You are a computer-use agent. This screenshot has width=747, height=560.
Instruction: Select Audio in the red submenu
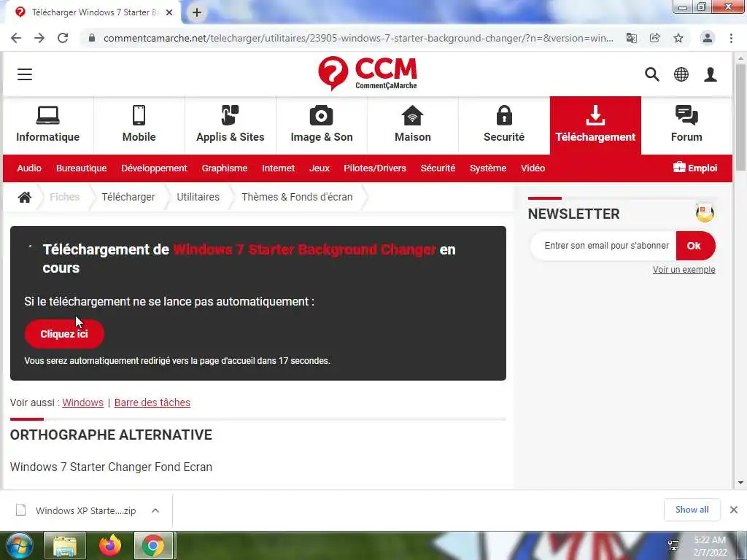pos(29,168)
